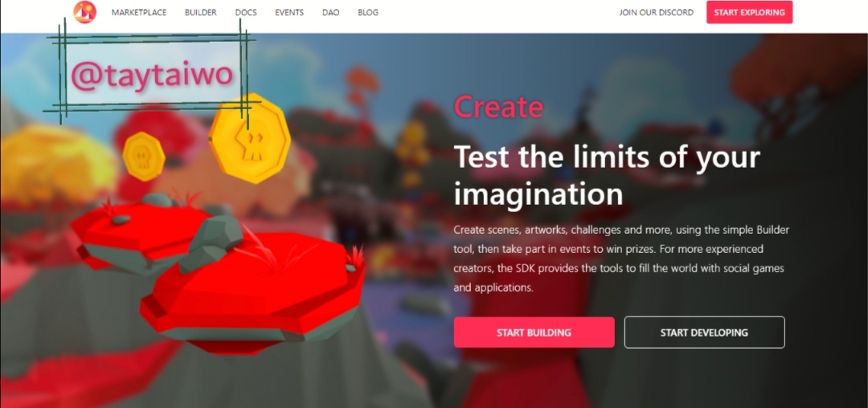Click the small gold skull coin
This screenshot has height=408, width=868.
coord(144,157)
